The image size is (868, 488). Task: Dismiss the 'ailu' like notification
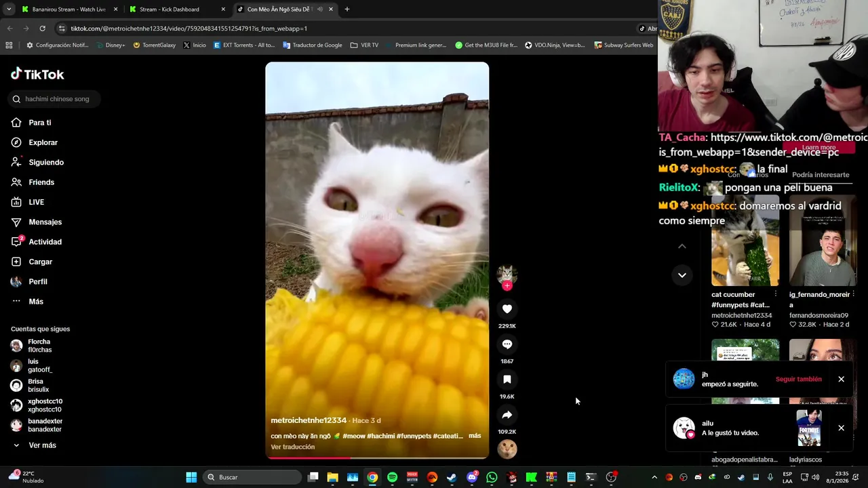click(x=841, y=428)
